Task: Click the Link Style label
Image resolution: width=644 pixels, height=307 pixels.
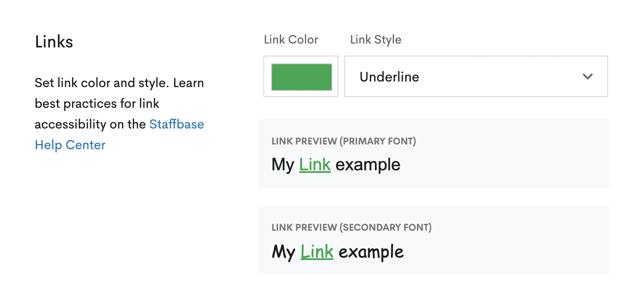Action: tap(376, 40)
